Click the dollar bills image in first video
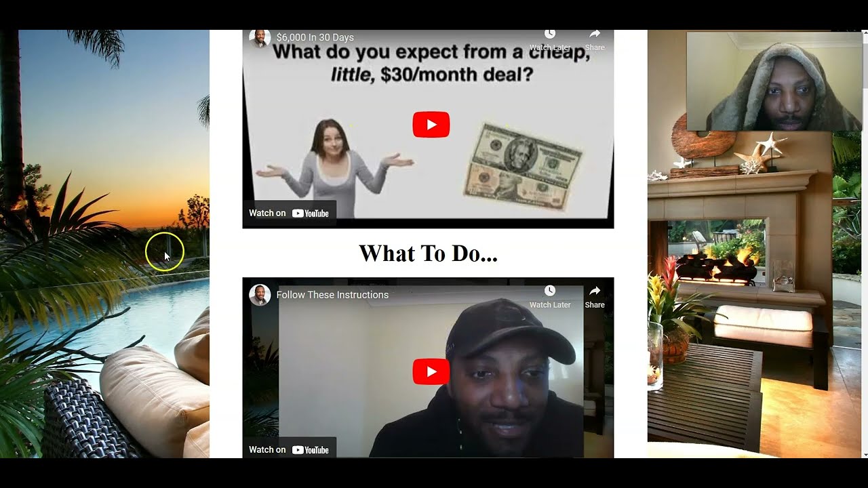The width and height of the screenshot is (868, 488). point(524,166)
